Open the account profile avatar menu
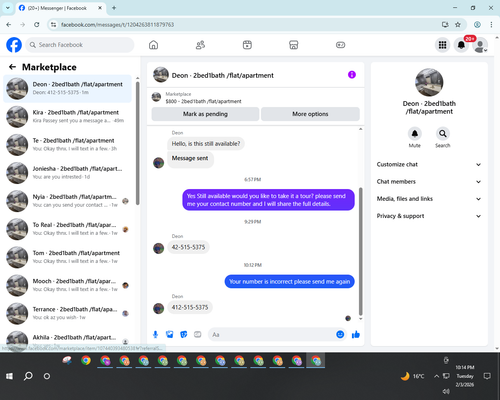This screenshot has height=400, width=500. (480, 45)
